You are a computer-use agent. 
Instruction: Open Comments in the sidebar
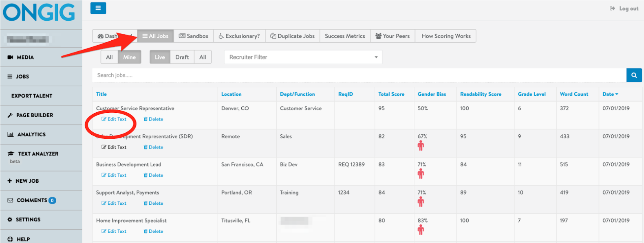(41, 200)
